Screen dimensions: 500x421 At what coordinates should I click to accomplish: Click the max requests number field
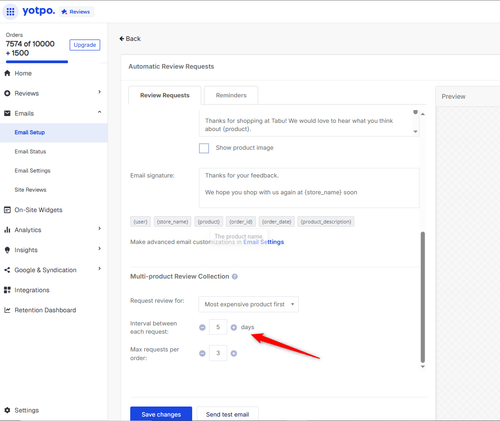(x=218, y=353)
